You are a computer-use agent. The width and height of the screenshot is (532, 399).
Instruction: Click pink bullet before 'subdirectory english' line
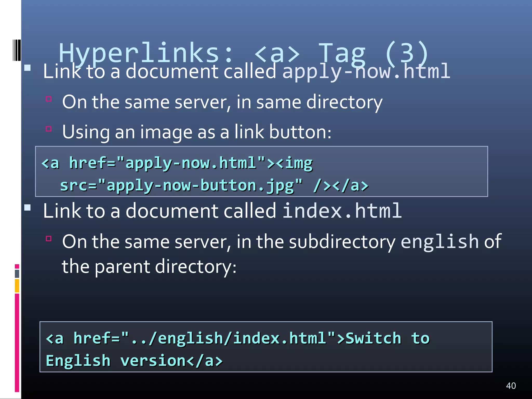tap(49, 238)
